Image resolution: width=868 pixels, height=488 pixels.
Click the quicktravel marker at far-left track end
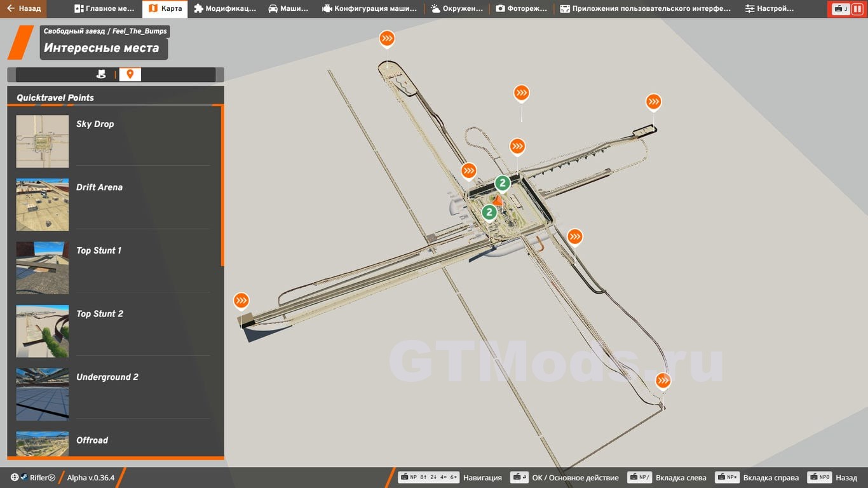pyautogui.click(x=241, y=300)
